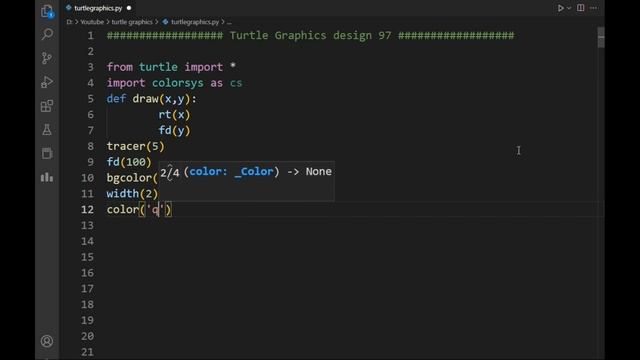The width and height of the screenshot is (640, 360).
Task: Click the 'bgcolor(' line
Action: (x=132, y=178)
